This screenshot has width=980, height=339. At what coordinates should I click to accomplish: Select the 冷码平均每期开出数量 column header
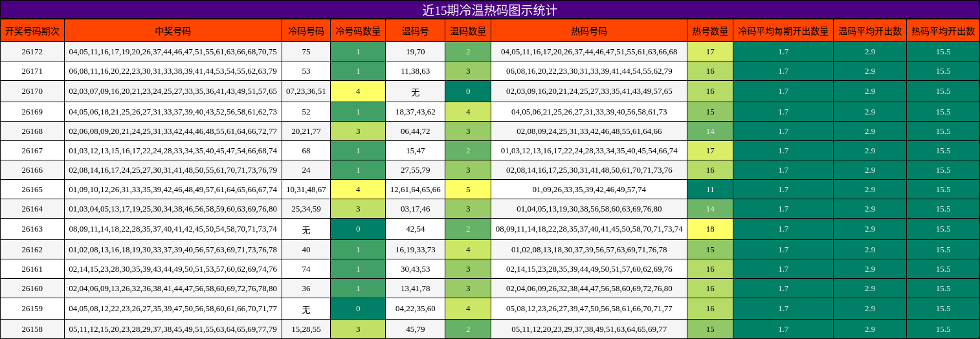[x=783, y=30]
